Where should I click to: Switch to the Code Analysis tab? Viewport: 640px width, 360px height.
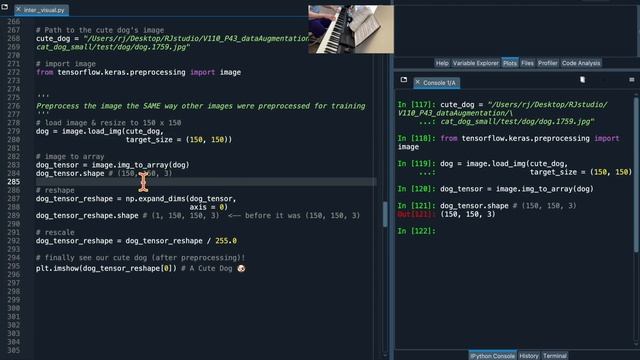coord(581,63)
